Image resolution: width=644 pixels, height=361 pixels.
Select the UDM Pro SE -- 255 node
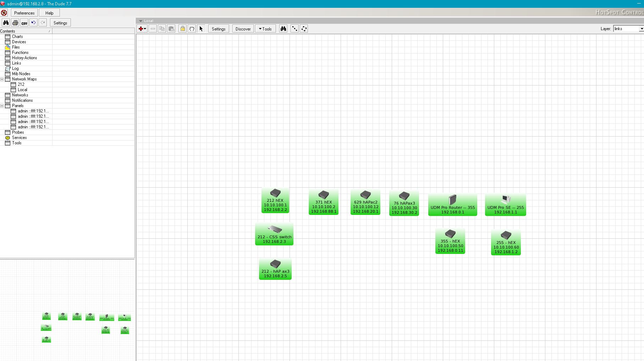pyautogui.click(x=506, y=205)
